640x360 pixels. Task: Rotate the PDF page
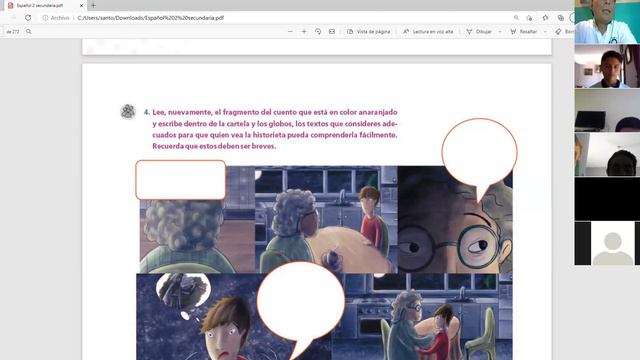pos(318,31)
